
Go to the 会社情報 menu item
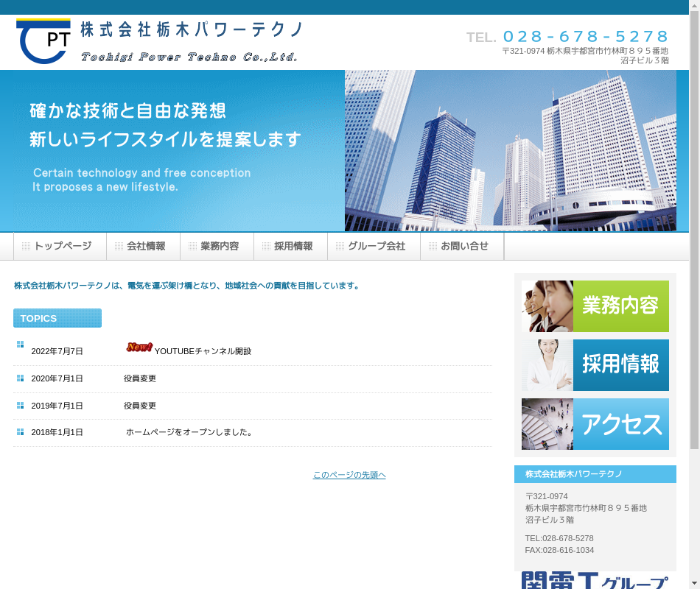144,247
